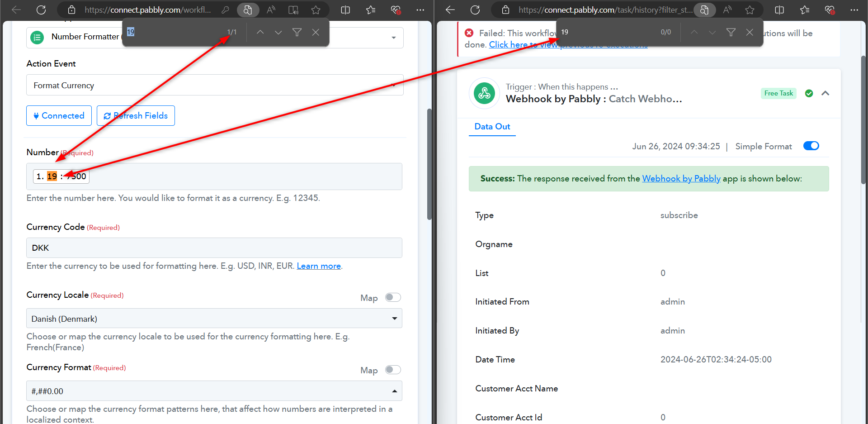Jump to next find result in left window
The height and width of the screenshot is (424, 868).
278,32
